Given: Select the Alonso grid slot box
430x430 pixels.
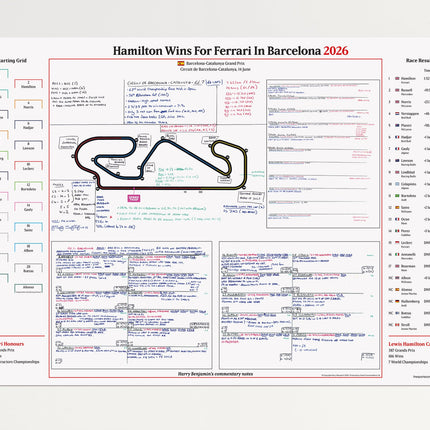Looking at the screenshot, I should (x=28, y=288).
